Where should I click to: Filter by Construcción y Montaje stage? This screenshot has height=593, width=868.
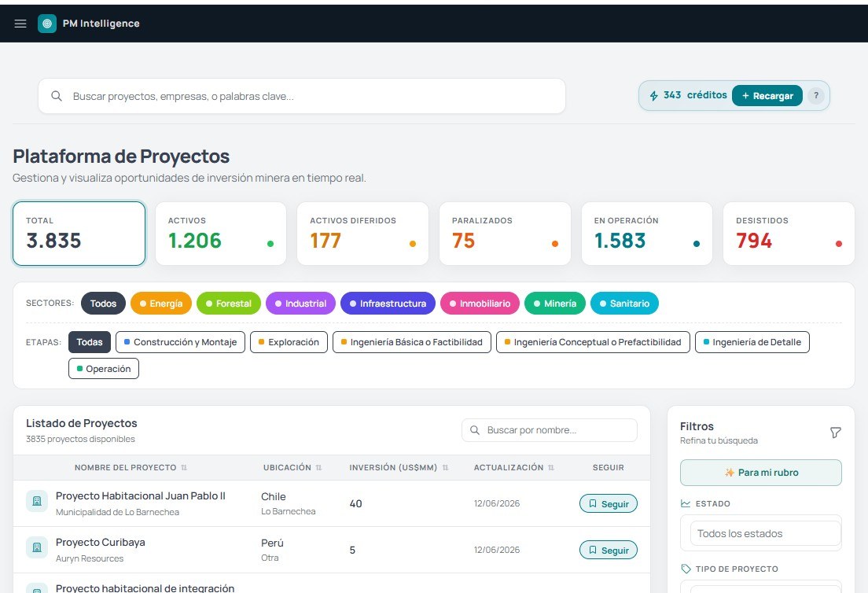181,342
